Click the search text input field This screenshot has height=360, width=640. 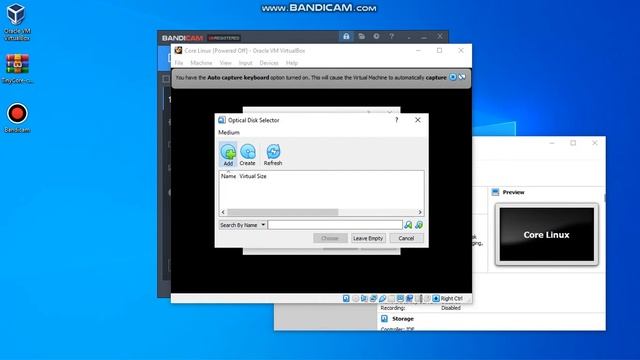click(x=335, y=225)
